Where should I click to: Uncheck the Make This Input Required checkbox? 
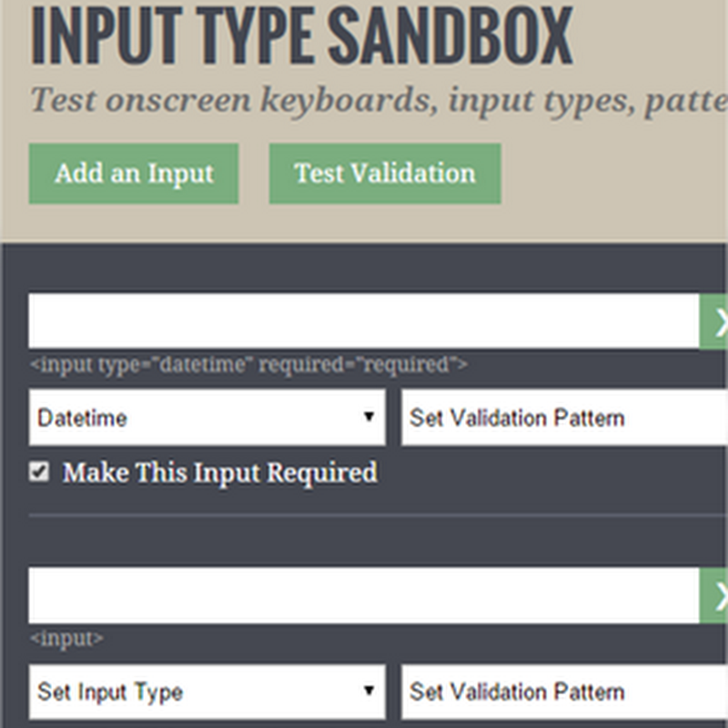point(38,472)
